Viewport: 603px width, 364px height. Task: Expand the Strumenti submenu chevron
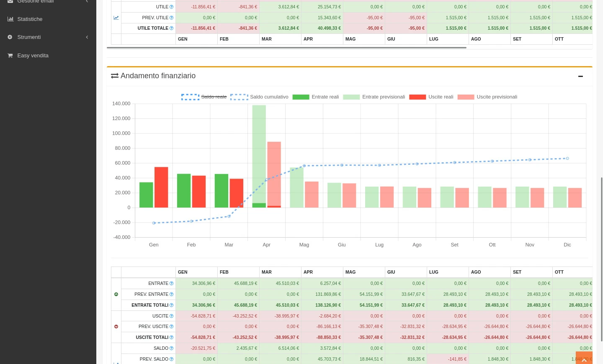pos(87,37)
